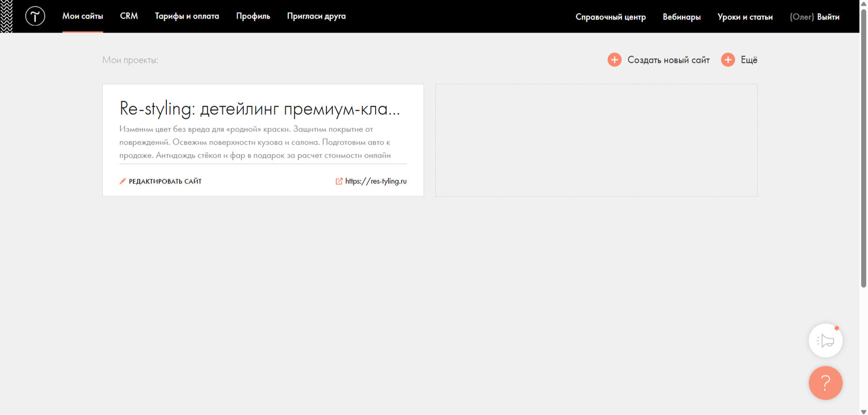The image size is (868, 415).
Task: Open the https://res-tyling.ru site link
Action: click(376, 181)
